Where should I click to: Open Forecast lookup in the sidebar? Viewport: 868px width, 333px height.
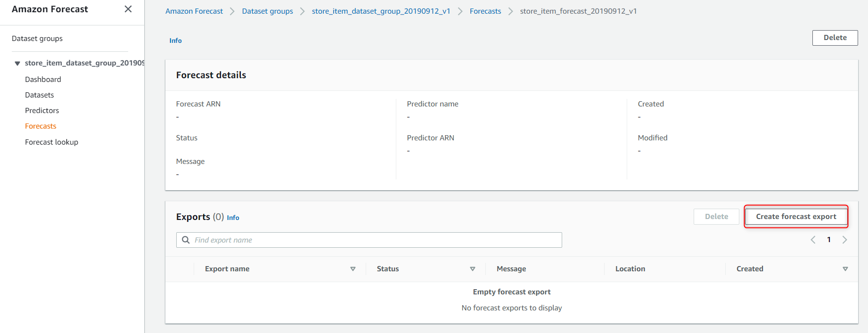click(x=51, y=142)
